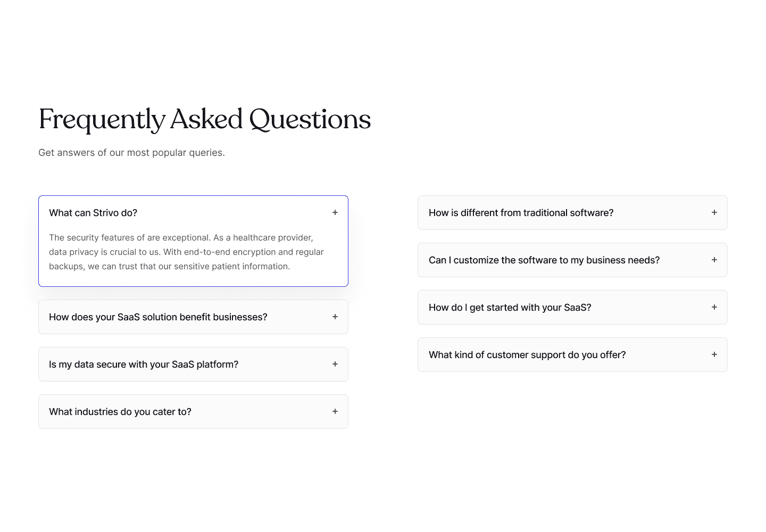Click plus icon for industries cater question

click(335, 412)
